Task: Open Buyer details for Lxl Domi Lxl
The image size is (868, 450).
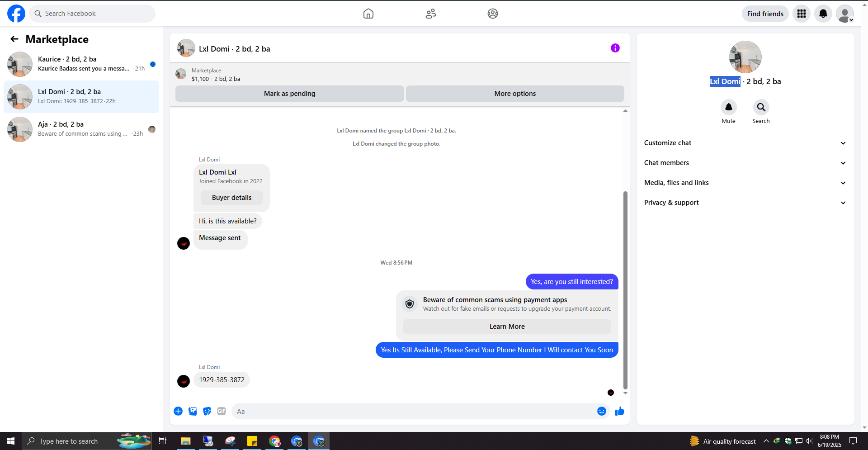Action: click(231, 198)
